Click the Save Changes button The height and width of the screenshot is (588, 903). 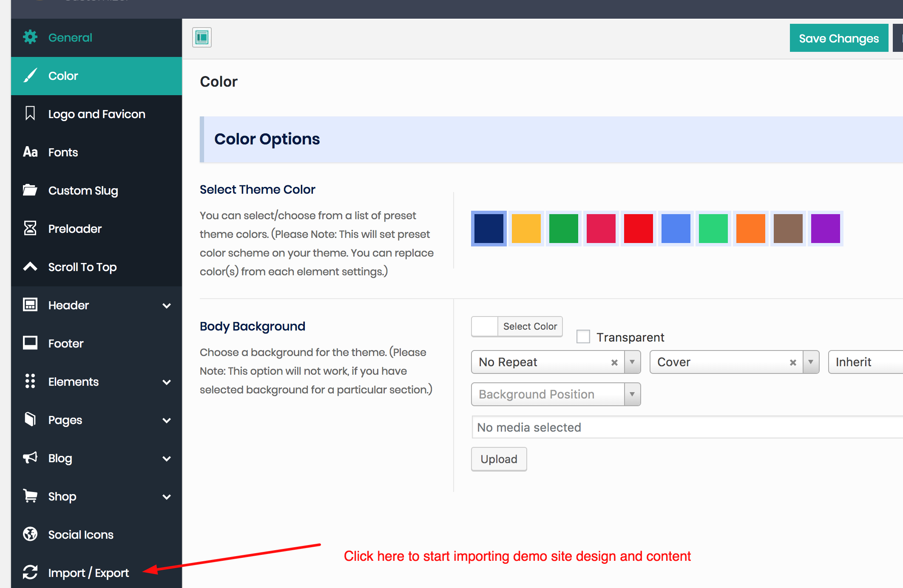(x=838, y=38)
